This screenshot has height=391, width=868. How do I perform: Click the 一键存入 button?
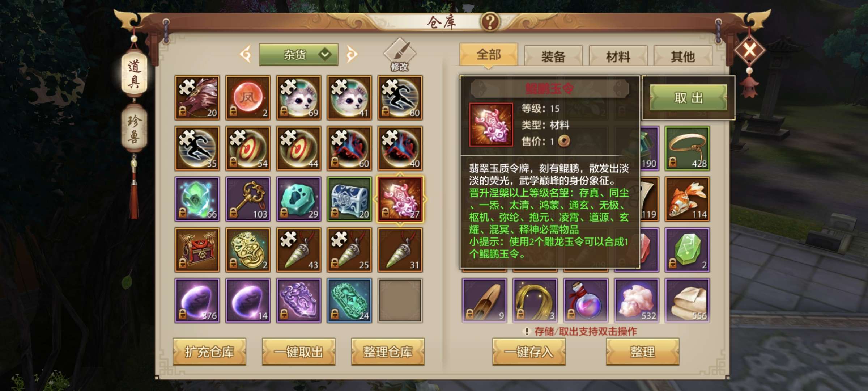(529, 352)
